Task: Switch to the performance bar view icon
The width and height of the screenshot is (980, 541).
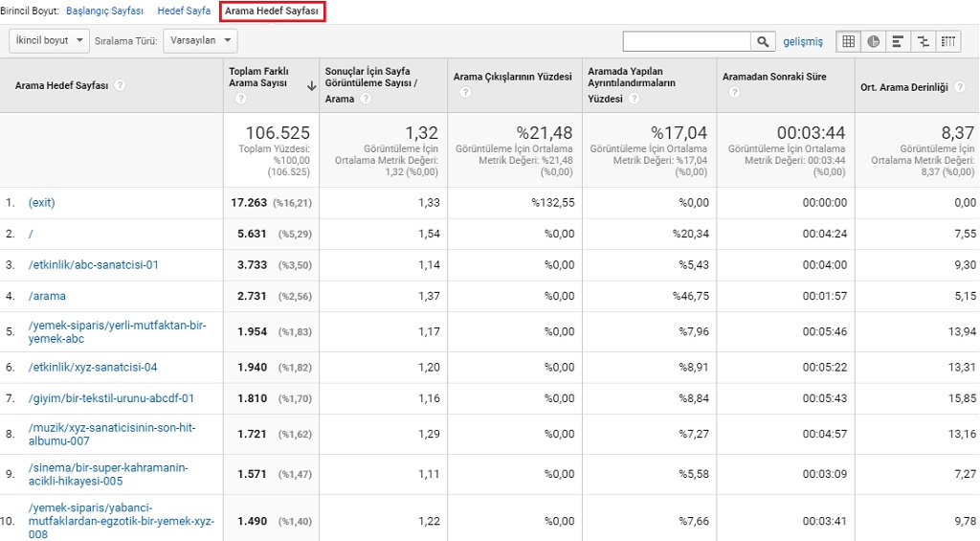Action: (898, 41)
